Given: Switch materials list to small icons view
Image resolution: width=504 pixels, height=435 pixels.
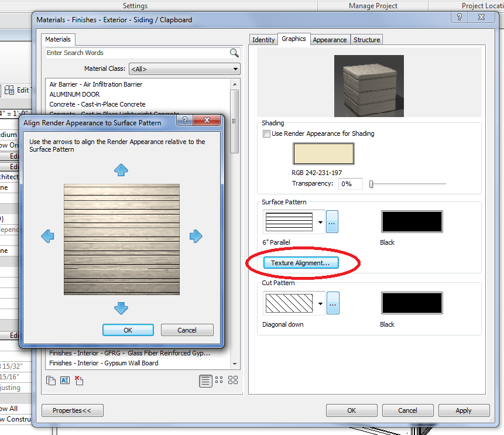Looking at the screenshot, I should [x=219, y=380].
